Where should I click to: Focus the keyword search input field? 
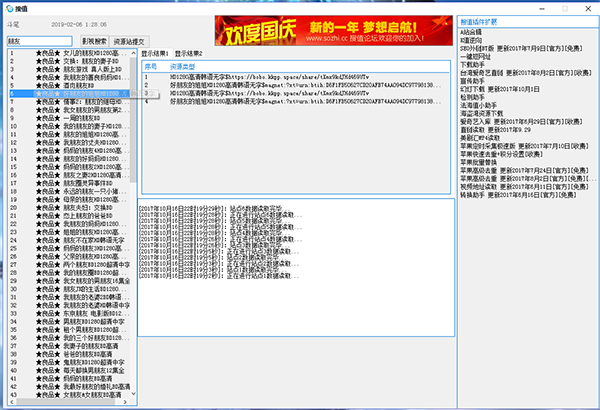click(39, 41)
